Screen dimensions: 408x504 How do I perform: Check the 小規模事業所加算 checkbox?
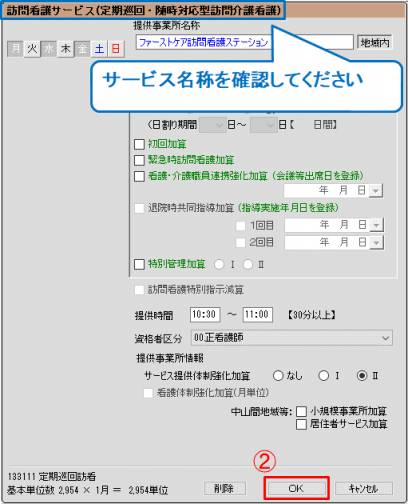click(x=301, y=411)
